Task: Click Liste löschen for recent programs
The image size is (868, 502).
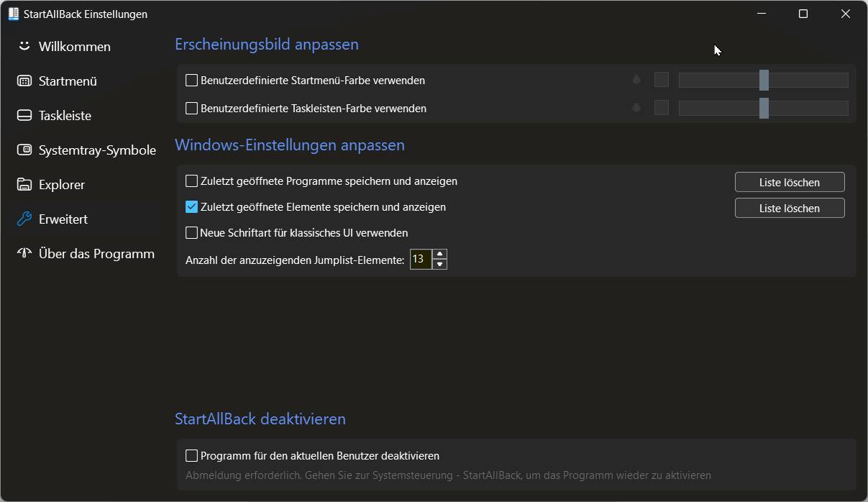Action: point(790,183)
